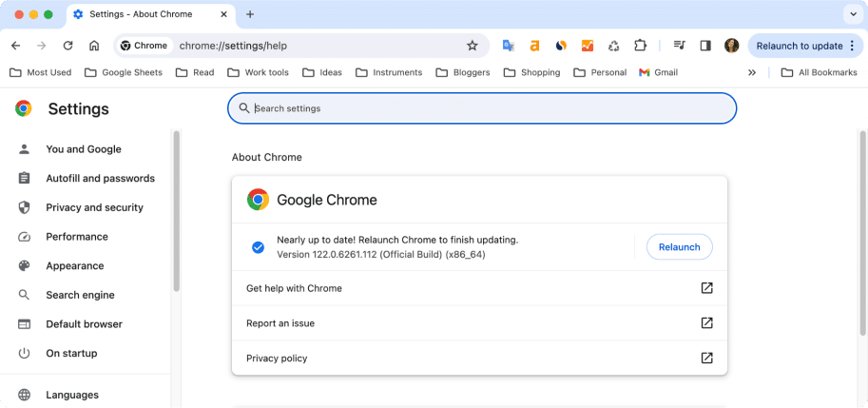The width and height of the screenshot is (868, 408).
Task: Open the orange and blue circular extension icon
Action: [x=561, y=46]
